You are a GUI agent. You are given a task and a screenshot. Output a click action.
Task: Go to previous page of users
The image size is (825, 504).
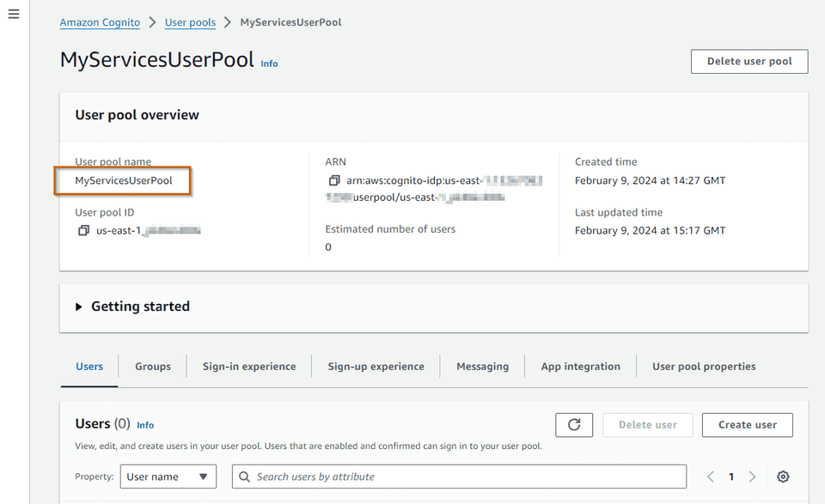[710, 477]
